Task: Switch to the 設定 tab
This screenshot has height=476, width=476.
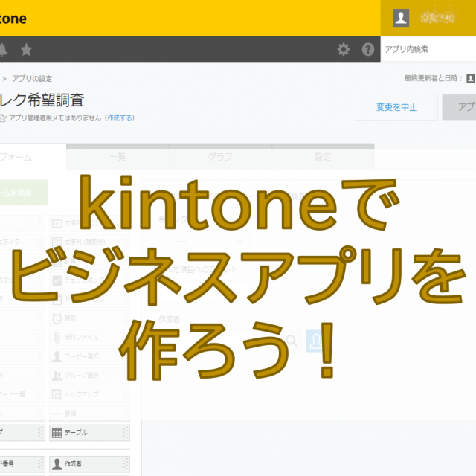Action: pyautogui.click(x=323, y=157)
